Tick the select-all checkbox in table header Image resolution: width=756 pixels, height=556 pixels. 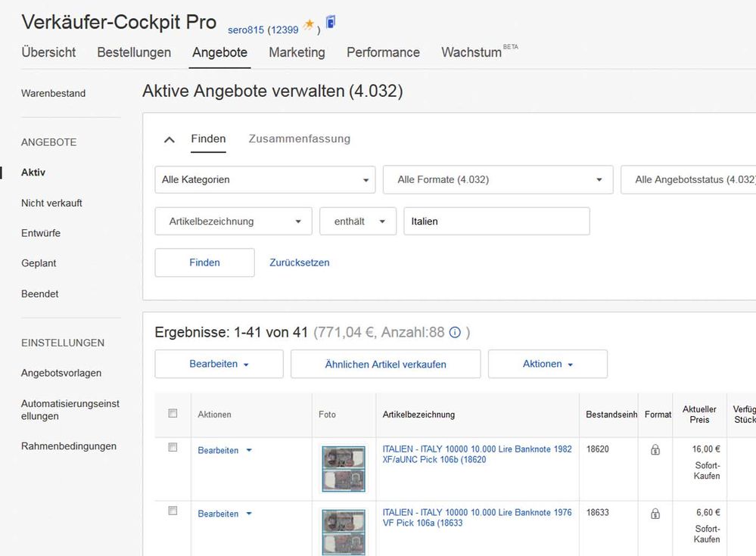click(173, 414)
